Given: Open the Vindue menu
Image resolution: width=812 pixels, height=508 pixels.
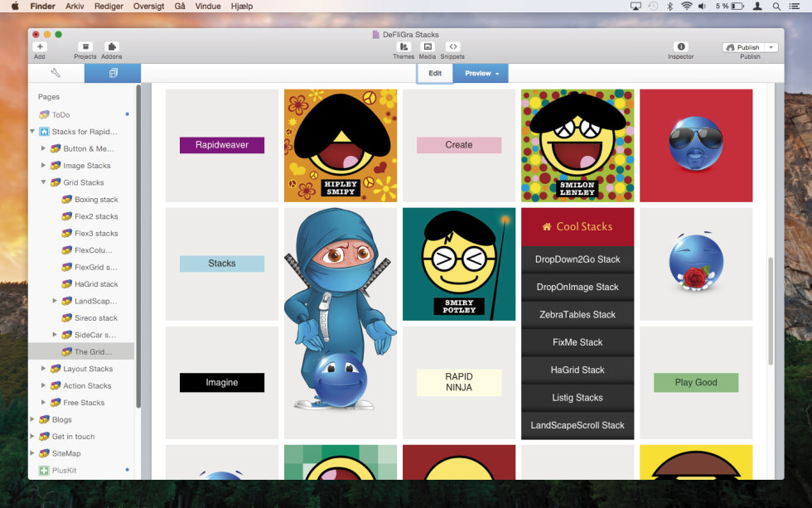Looking at the screenshot, I should click(208, 6).
